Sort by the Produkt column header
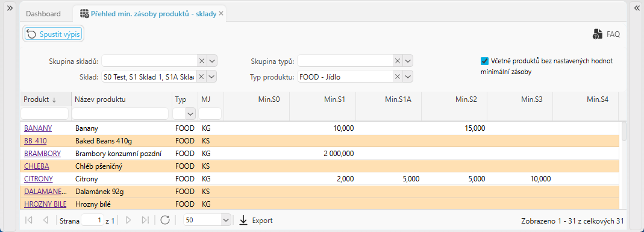 pos(45,99)
